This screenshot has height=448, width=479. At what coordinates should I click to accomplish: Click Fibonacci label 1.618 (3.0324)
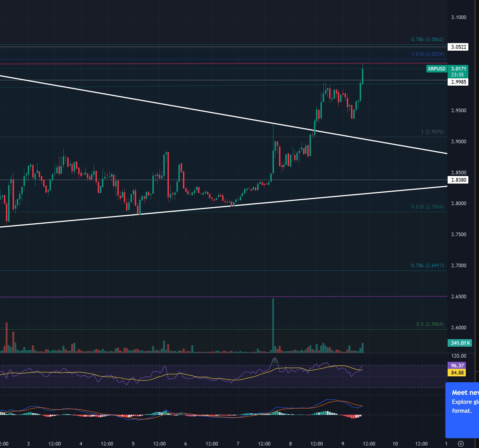pos(427,54)
